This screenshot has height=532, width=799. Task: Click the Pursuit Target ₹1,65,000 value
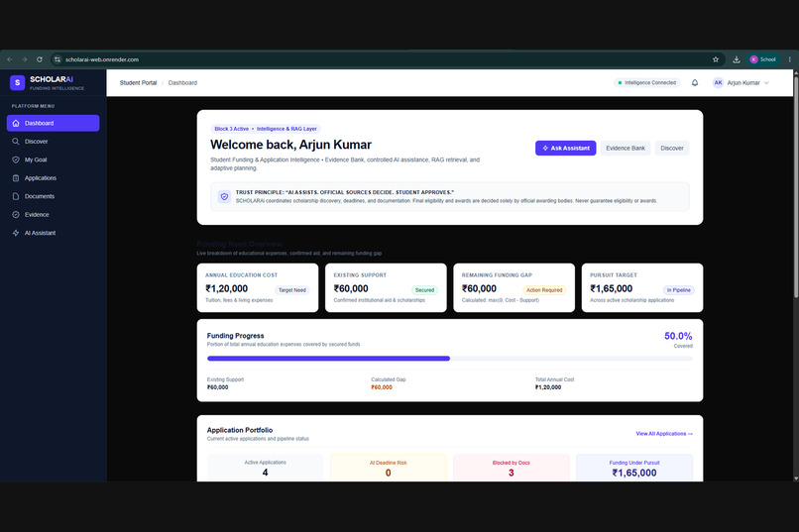click(612, 288)
